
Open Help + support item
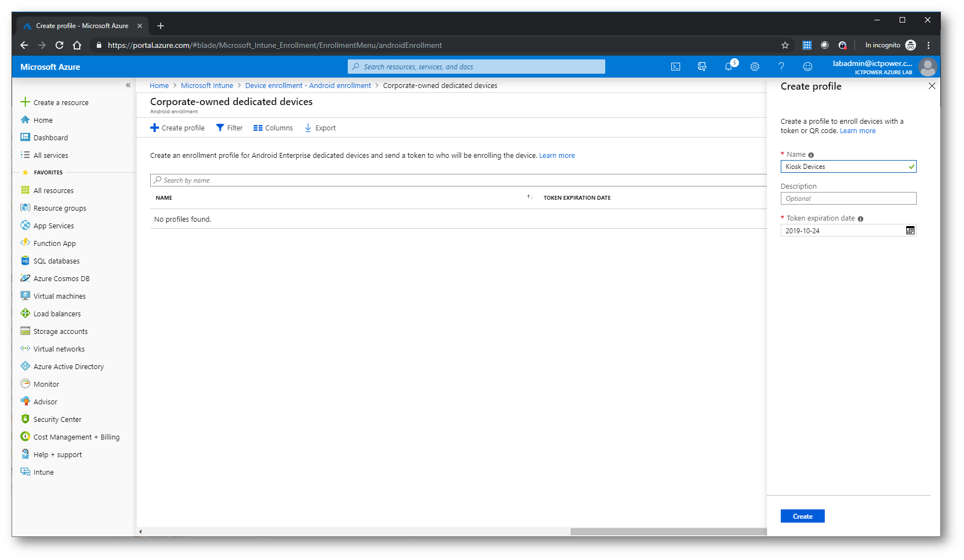click(51, 454)
